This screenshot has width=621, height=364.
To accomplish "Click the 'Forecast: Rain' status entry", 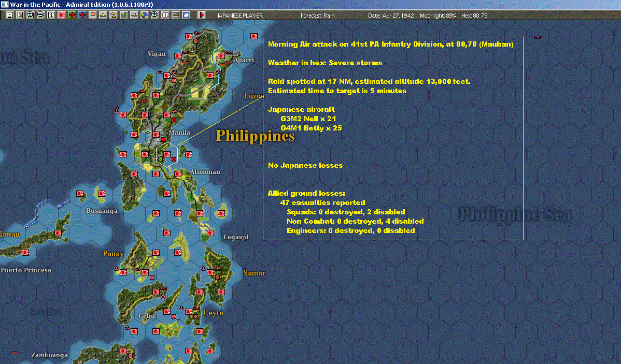I will click(x=318, y=16).
